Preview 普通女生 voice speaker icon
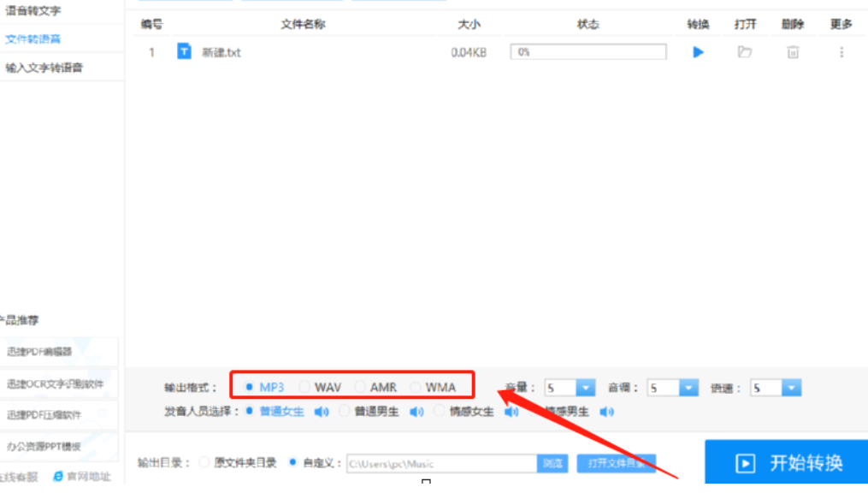Screen dimensions: 868x493 tap(322, 412)
